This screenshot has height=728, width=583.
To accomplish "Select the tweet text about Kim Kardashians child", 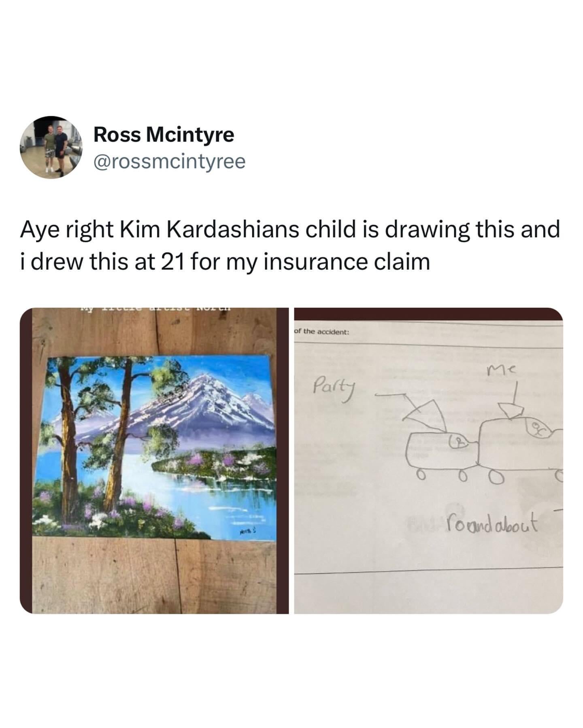I will pos(290,246).
